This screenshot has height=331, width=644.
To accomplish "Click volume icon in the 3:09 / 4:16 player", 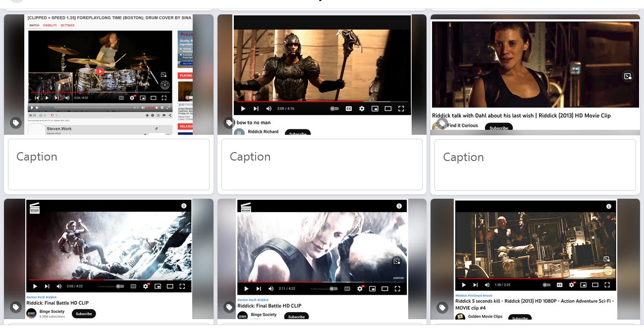I will 269,109.
